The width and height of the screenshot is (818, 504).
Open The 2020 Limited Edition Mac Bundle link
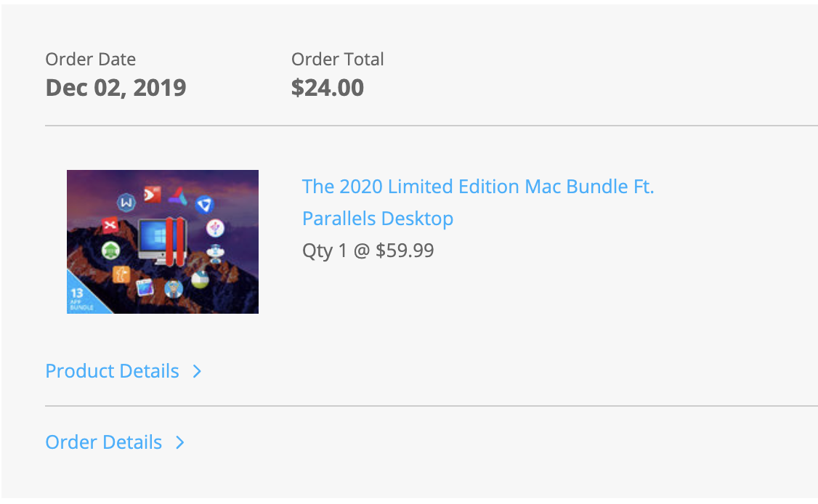478,203
